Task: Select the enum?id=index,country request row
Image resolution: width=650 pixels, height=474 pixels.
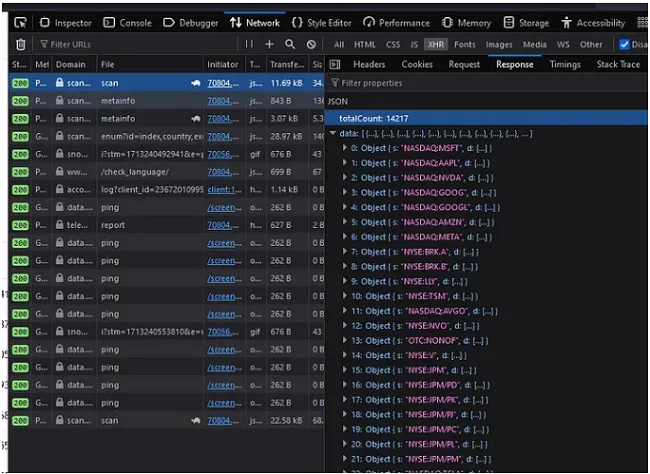Action: click(166, 136)
